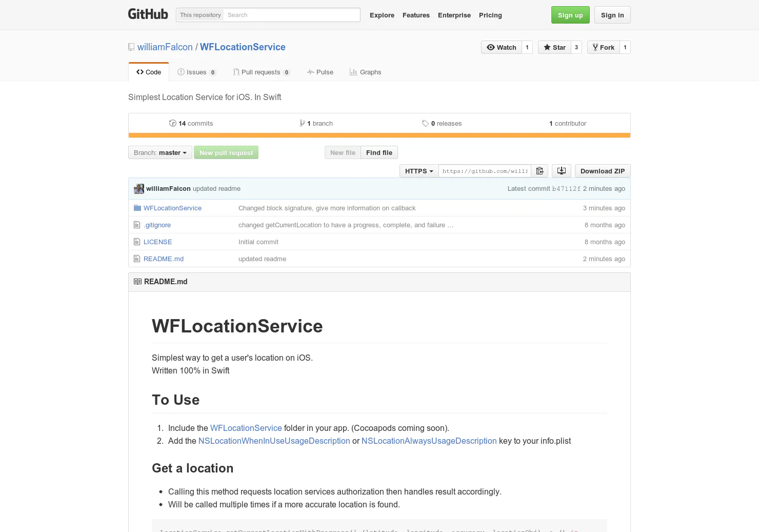Open williamFalcon commit author name
The width and height of the screenshot is (759, 532).
point(168,188)
